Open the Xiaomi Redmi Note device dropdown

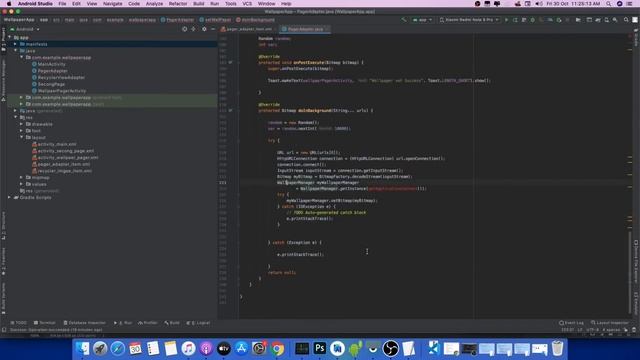tap(469, 20)
